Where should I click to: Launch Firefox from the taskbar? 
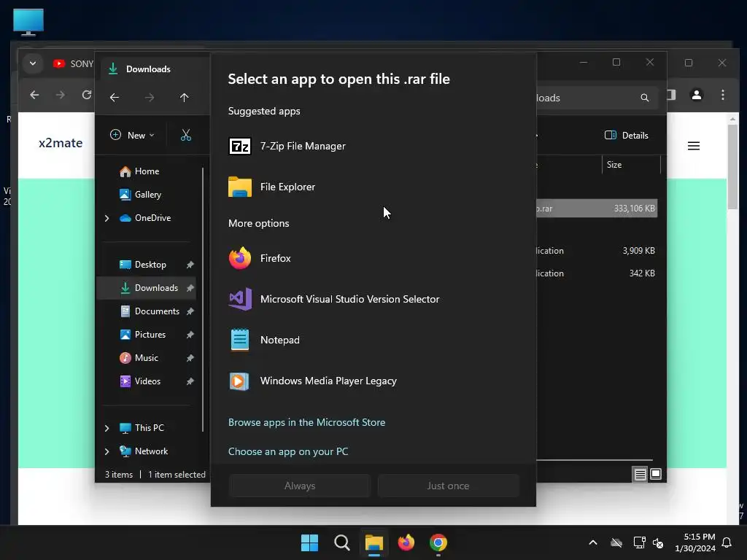[406, 542]
